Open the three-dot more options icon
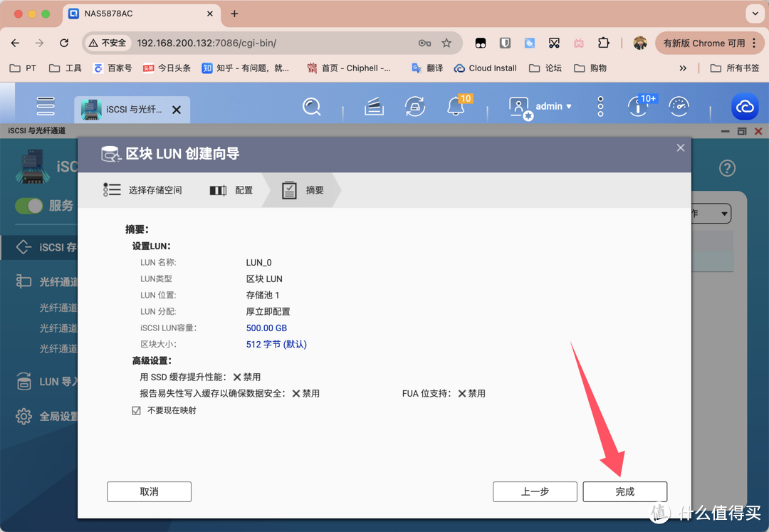This screenshot has width=769, height=532. pyautogui.click(x=600, y=107)
